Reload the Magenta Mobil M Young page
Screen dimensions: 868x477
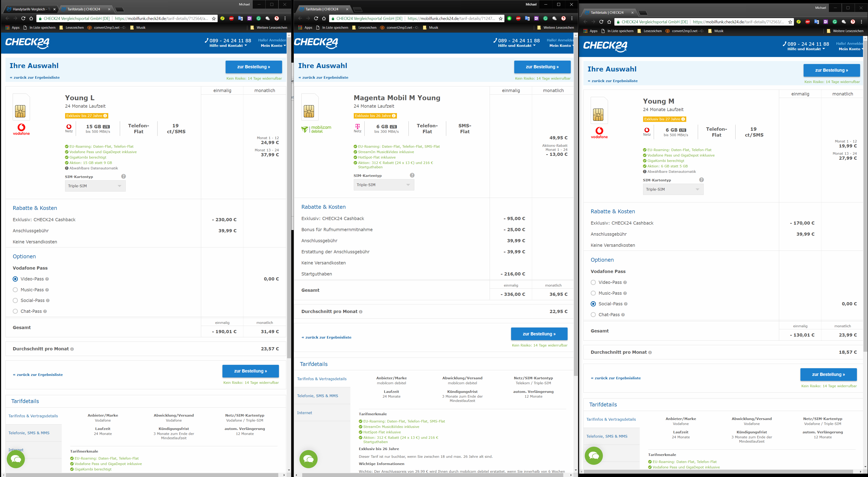click(316, 19)
